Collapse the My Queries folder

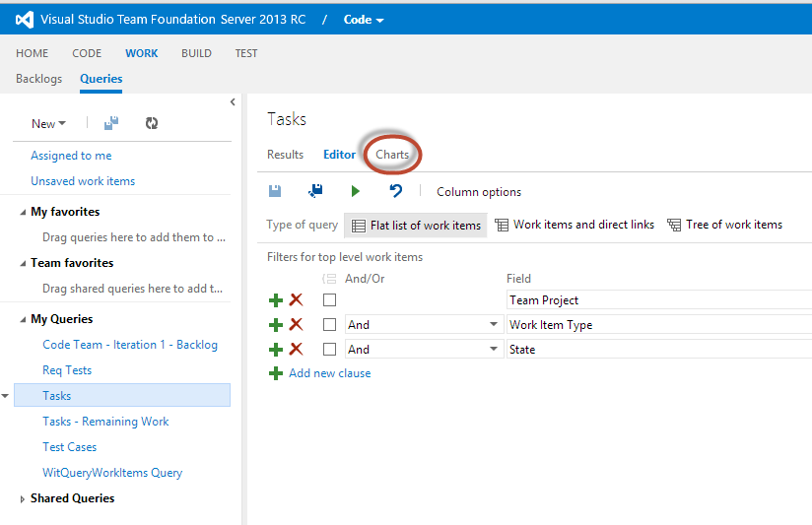(23, 319)
